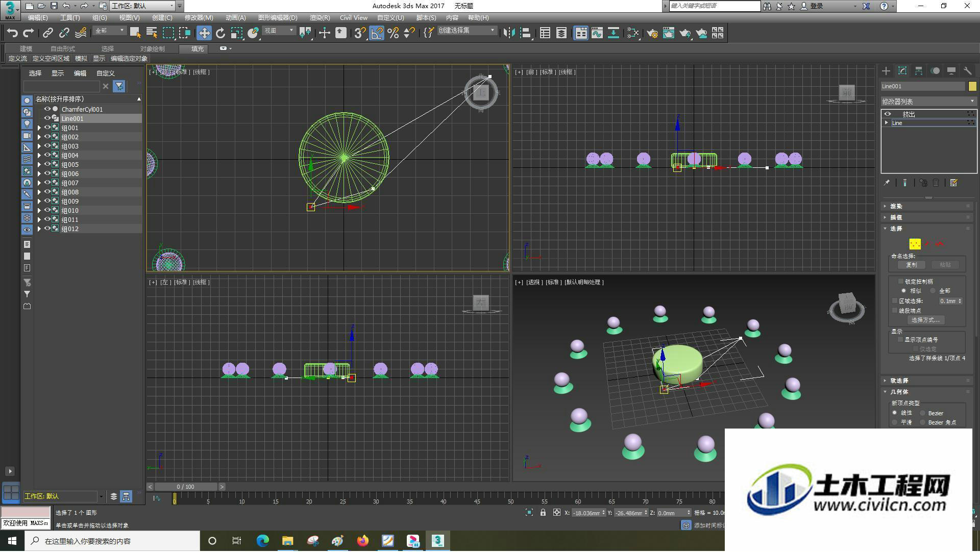Collapse the 几何体 rollout

pos(928,392)
